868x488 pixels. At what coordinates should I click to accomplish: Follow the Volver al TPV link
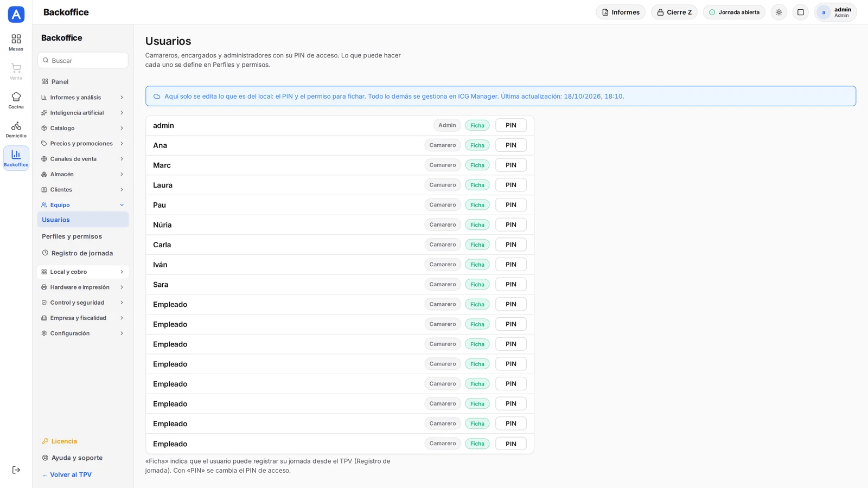coord(67,475)
